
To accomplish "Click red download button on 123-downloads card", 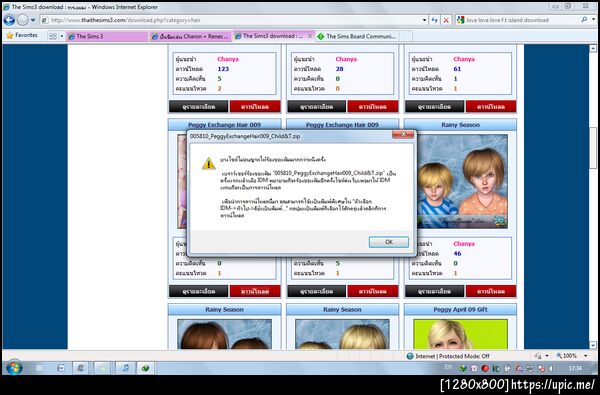I will click(x=255, y=106).
